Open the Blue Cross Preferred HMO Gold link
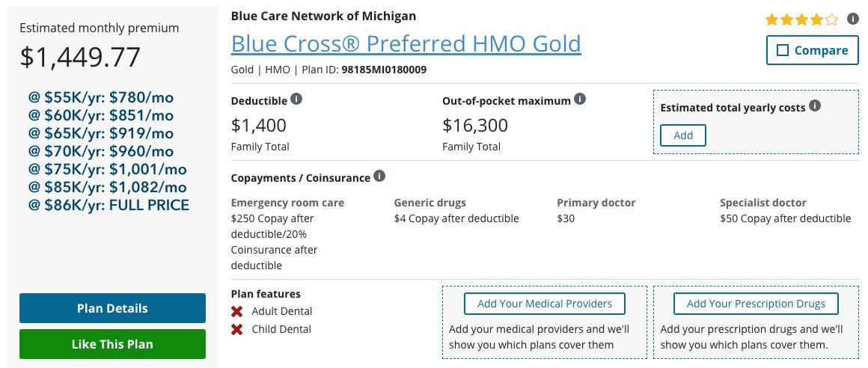This screenshot has height=368, width=868. click(406, 43)
